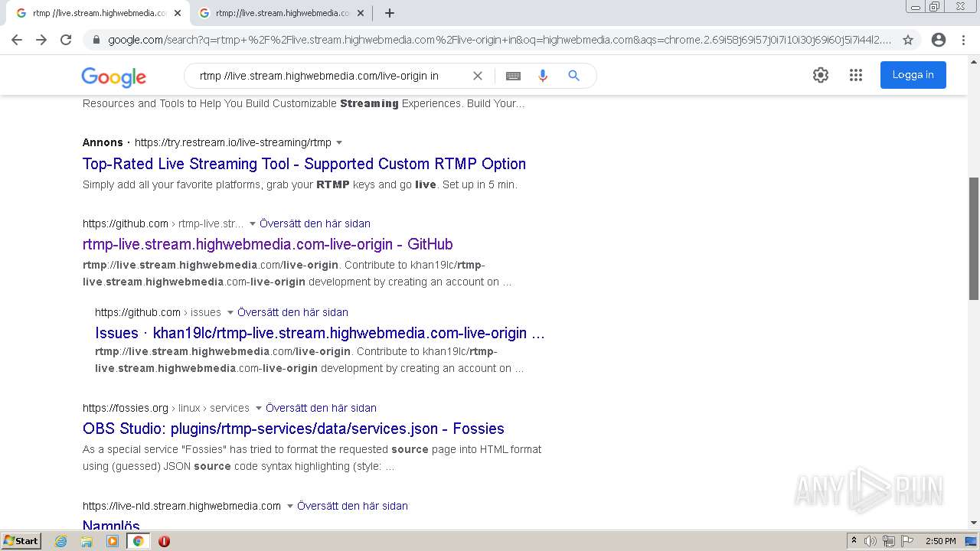This screenshot has height=551, width=980.
Task: Click the Logga in button
Action: click(x=913, y=75)
